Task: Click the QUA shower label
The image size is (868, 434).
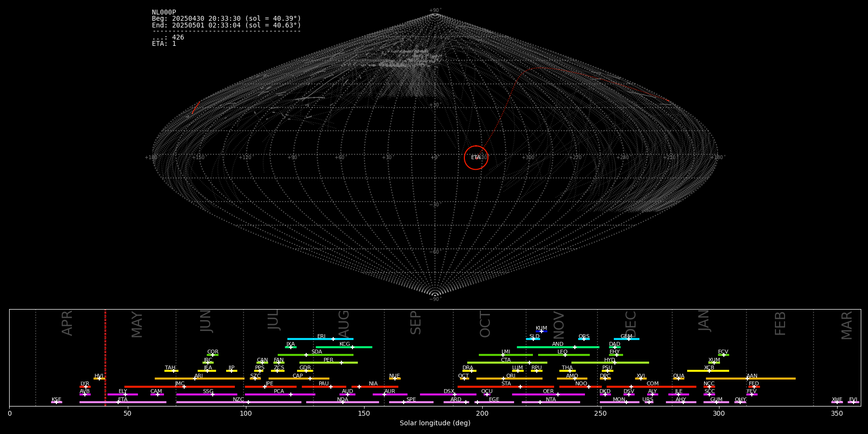Action: (678, 376)
